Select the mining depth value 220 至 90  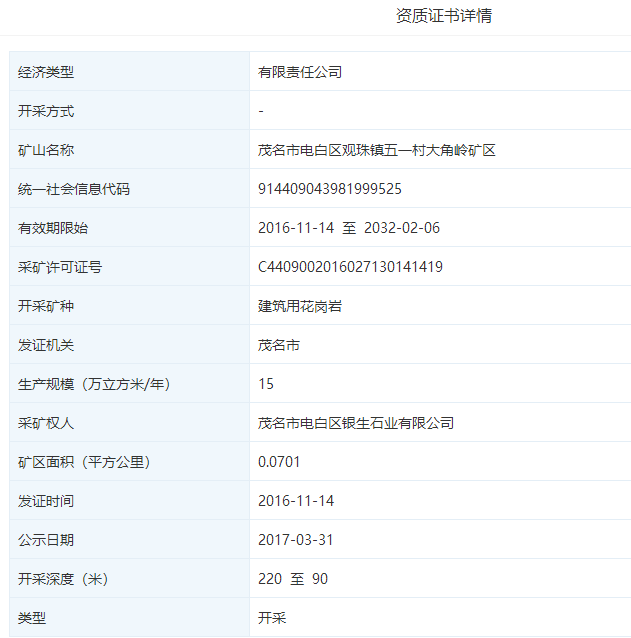[x=293, y=579]
